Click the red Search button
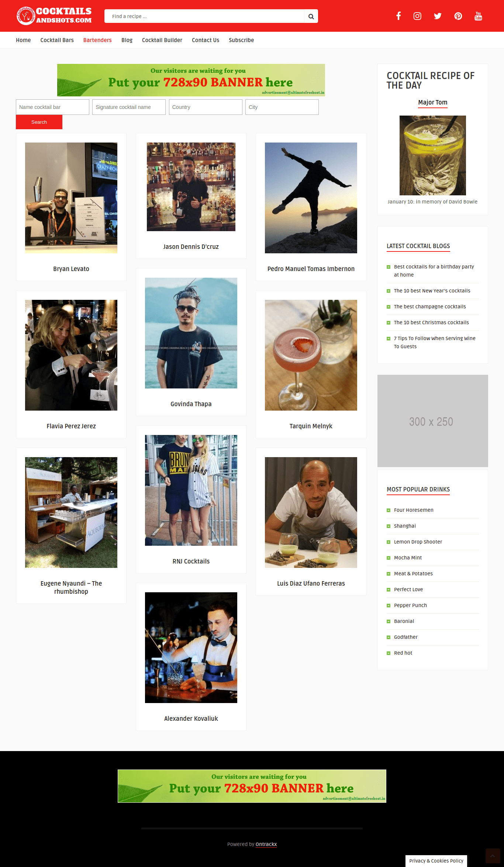Screen dimensions: 504x867 [x=39, y=122]
